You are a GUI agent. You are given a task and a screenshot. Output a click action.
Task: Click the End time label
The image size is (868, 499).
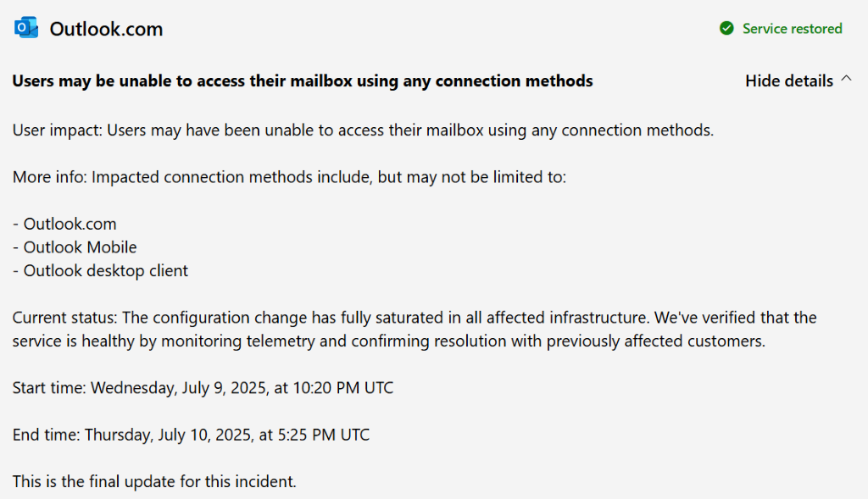[x=46, y=435]
